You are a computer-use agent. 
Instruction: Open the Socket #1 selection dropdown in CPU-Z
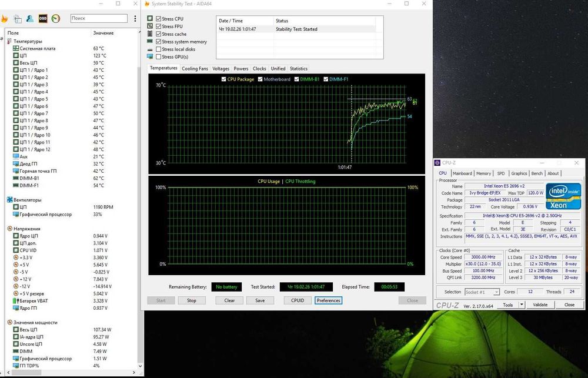point(482,292)
